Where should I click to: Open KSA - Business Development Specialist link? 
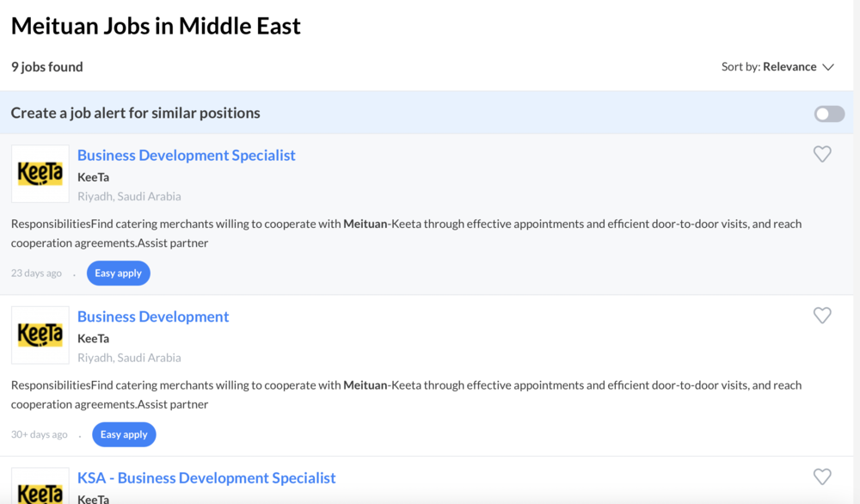coord(206,478)
